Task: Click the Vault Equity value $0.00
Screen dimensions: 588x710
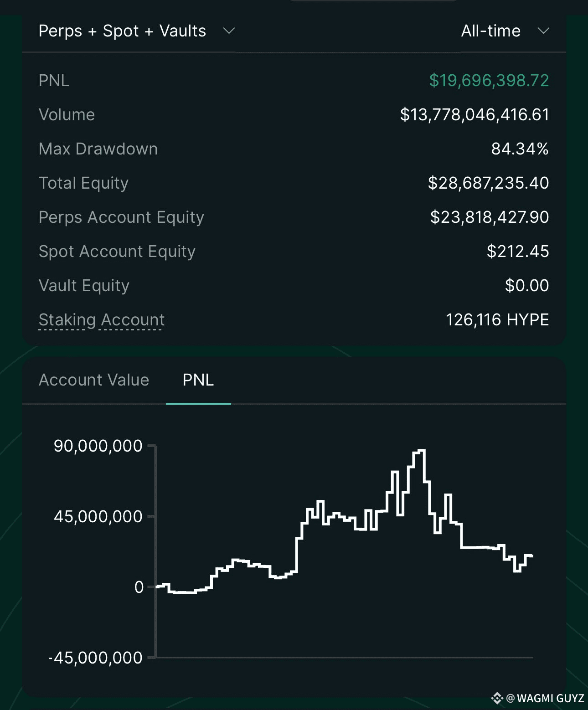Action: 527,286
